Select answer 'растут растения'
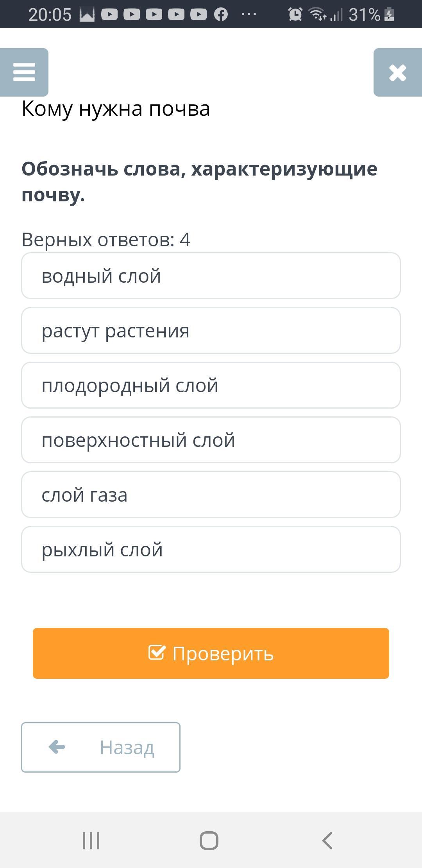The height and width of the screenshot is (868, 422). click(211, 331)
